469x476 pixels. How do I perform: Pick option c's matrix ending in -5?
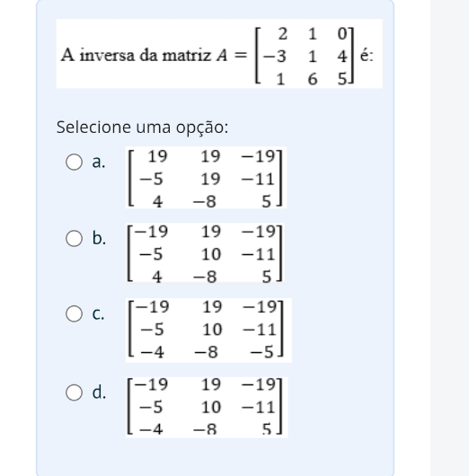point(208,331)
